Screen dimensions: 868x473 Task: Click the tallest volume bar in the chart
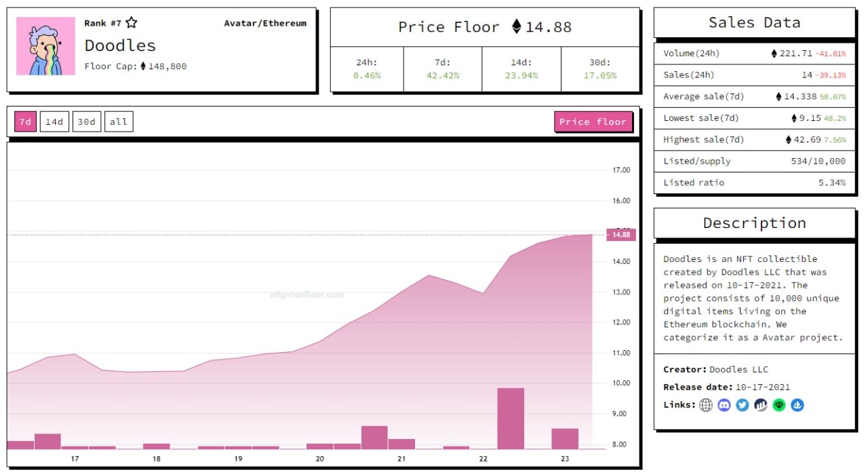click(511, 419)
